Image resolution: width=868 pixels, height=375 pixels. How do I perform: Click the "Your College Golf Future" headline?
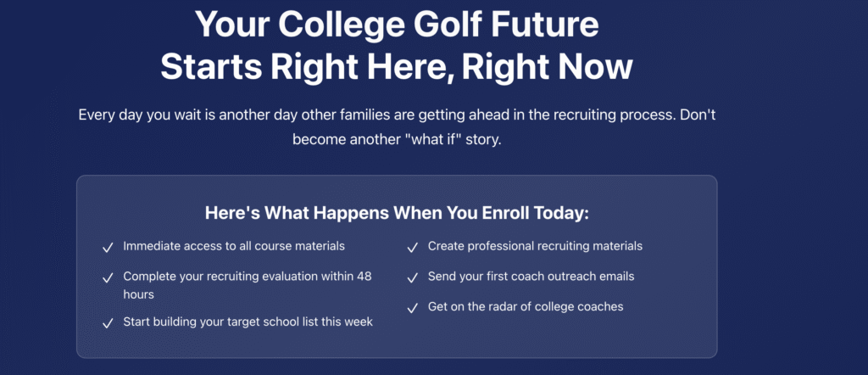pos(397,25)
